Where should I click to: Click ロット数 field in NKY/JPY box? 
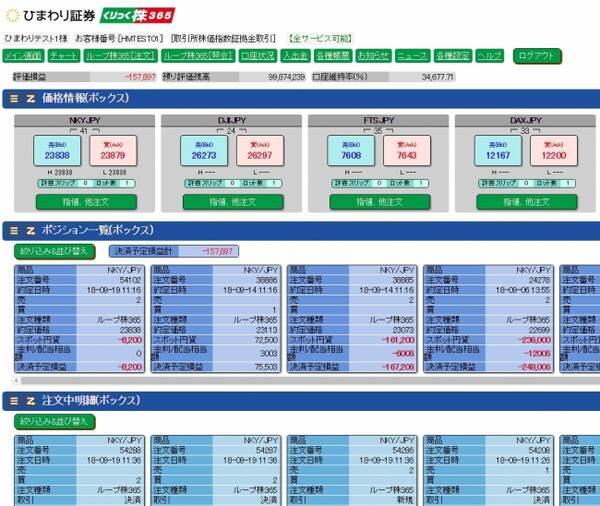(x=126, y=183)
